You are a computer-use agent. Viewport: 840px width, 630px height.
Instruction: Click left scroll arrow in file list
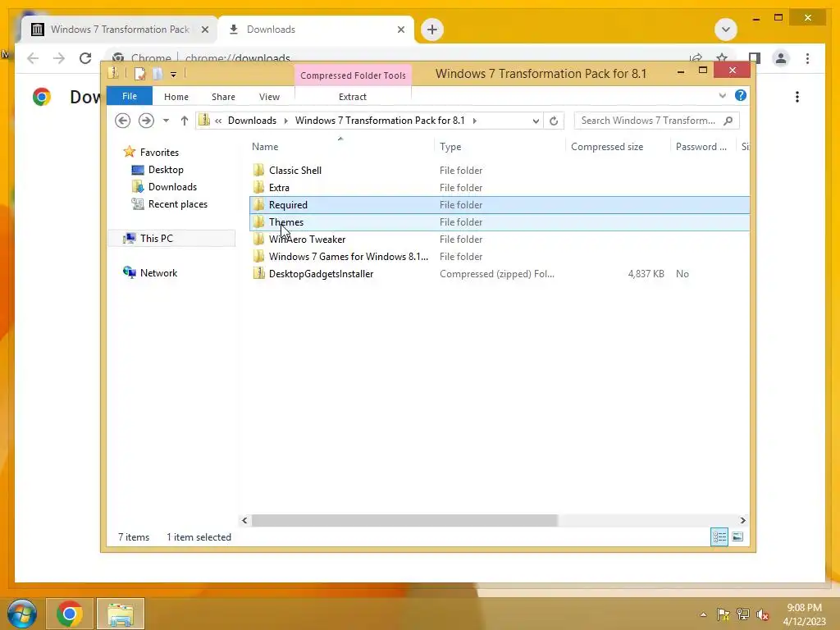click(244, 520)
